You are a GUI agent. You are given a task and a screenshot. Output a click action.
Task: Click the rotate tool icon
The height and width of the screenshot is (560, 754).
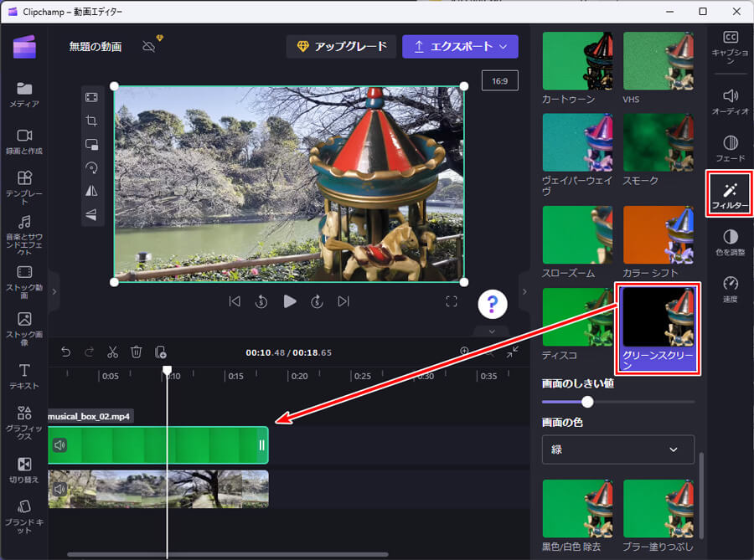point(92,167)
